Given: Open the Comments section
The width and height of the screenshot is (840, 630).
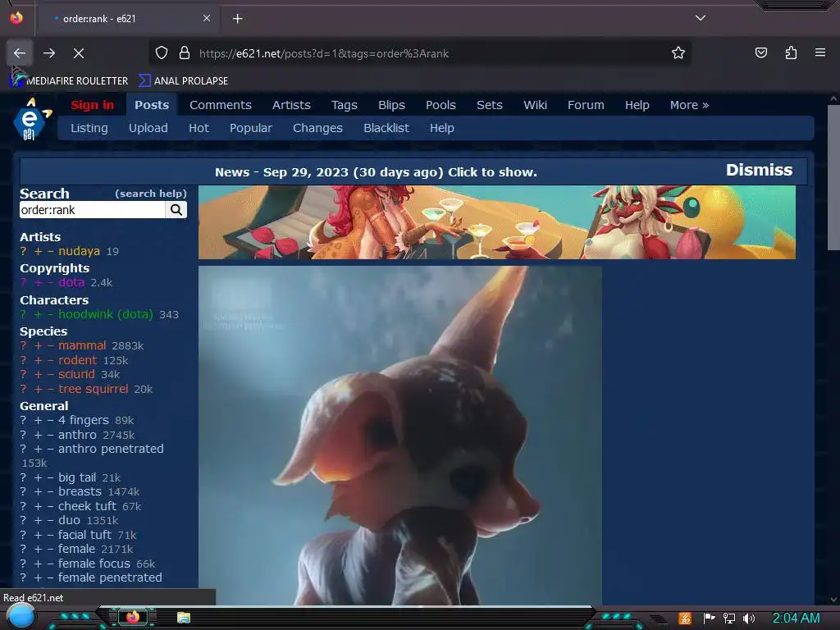Looking at the screenshot, I should pyautogui.click(x=220, y=105).
